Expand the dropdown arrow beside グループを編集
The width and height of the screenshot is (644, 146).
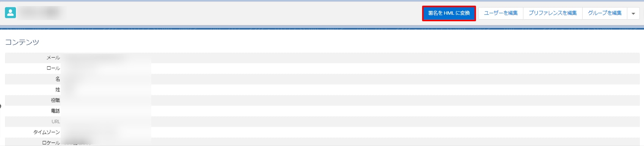click(x=633, y=13)
